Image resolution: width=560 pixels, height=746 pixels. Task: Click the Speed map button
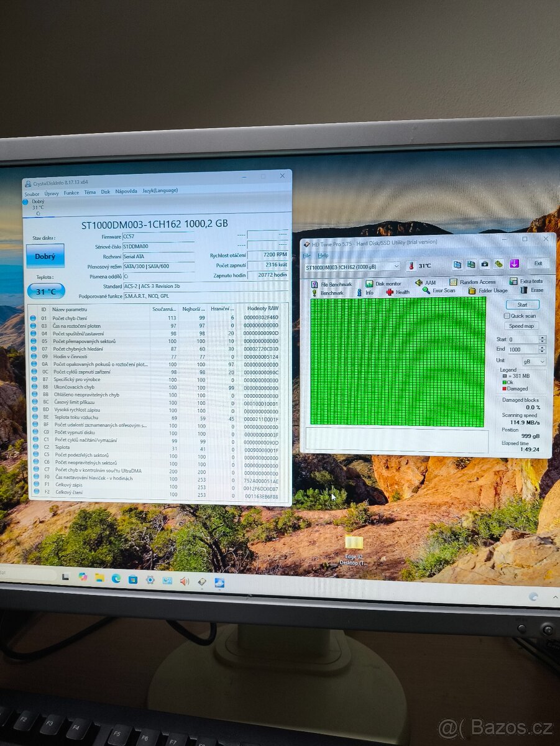coord(521,326)
